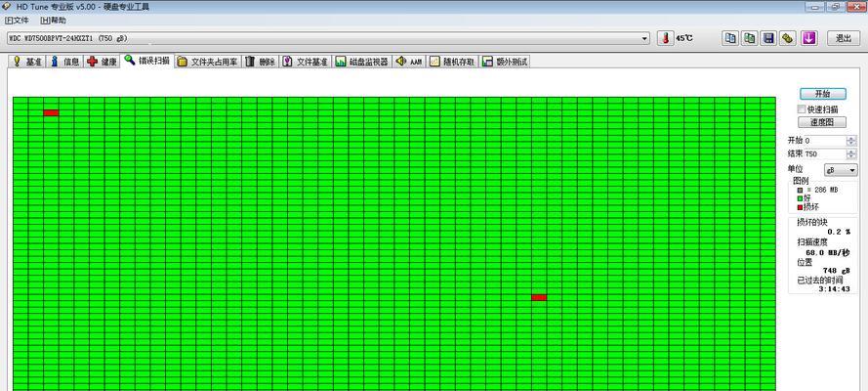Click the thermometer temperature icon
868x391 pixels.
(665, 38)
